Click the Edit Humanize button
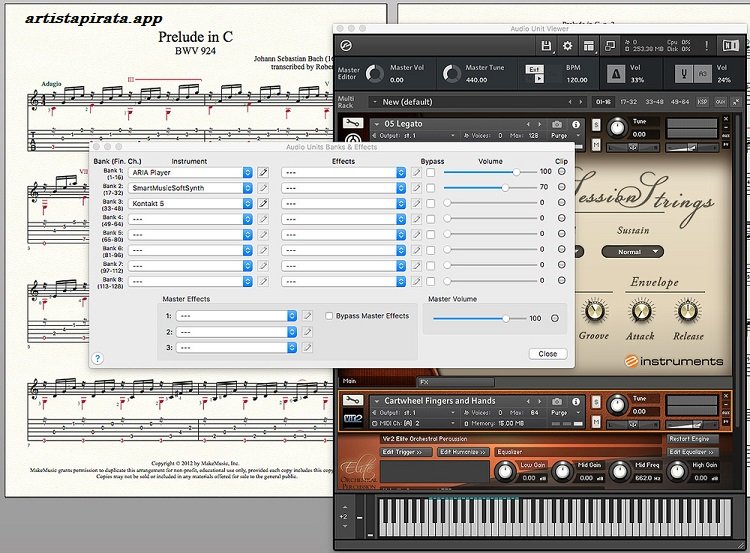The image size is (750, 553). click(x=462, y=452)
